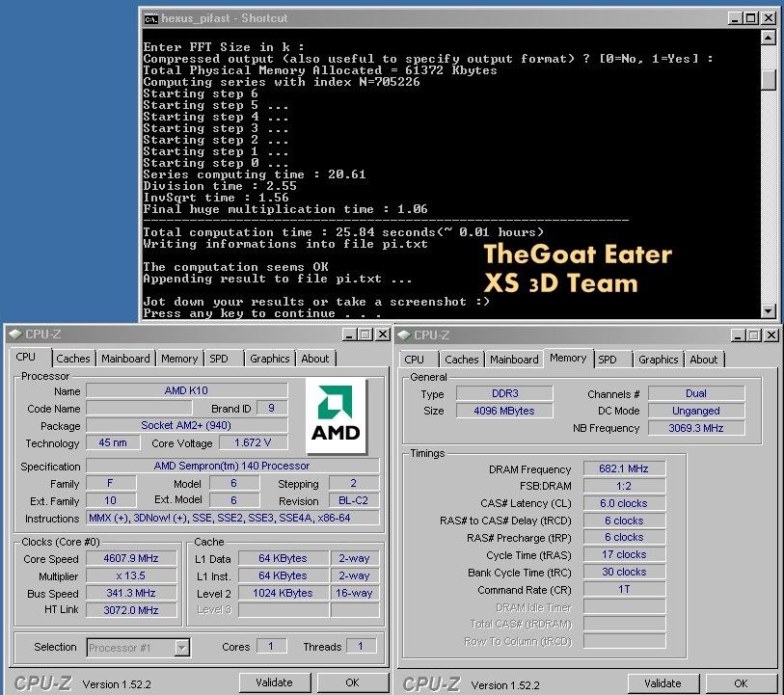Click OK in the left CPU-Z window
The height and width of the screenshot is (695, 784).
click(x=353, y=682)
